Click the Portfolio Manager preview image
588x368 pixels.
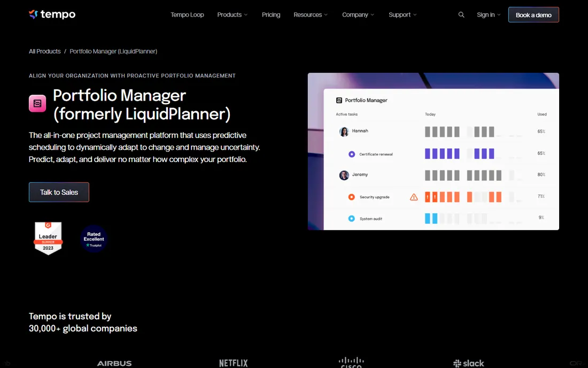pyautogui.click(x=433, y=151)
